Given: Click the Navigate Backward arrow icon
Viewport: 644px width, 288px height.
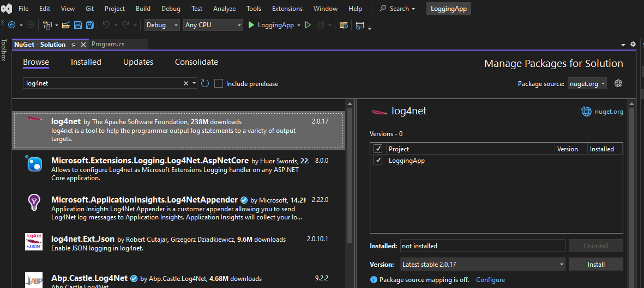Looking at the screenshot, I should pyautogui.click(x=11, y=25).
